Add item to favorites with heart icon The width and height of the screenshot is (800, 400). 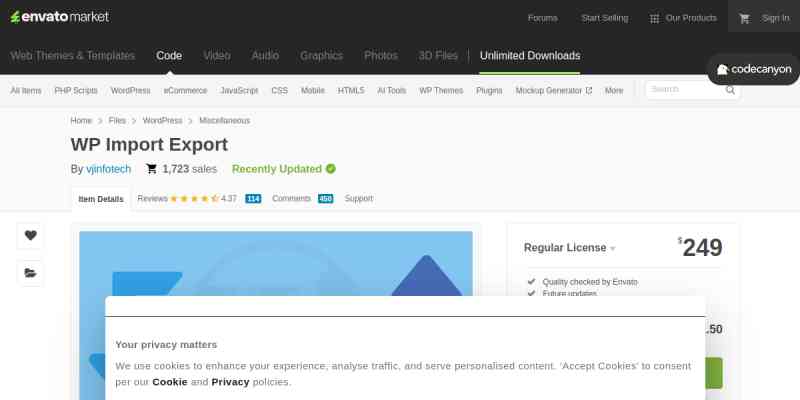(31, 235)
